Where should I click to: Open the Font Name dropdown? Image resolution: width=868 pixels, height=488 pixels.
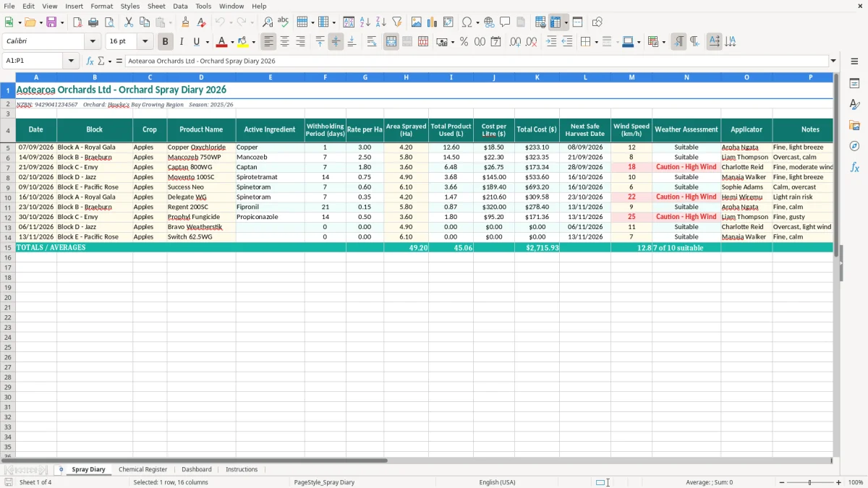tap(93, 42)
